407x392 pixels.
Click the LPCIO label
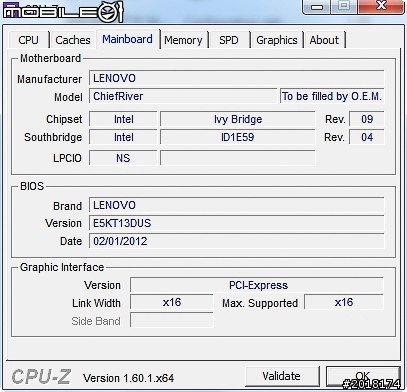[67, 158]
